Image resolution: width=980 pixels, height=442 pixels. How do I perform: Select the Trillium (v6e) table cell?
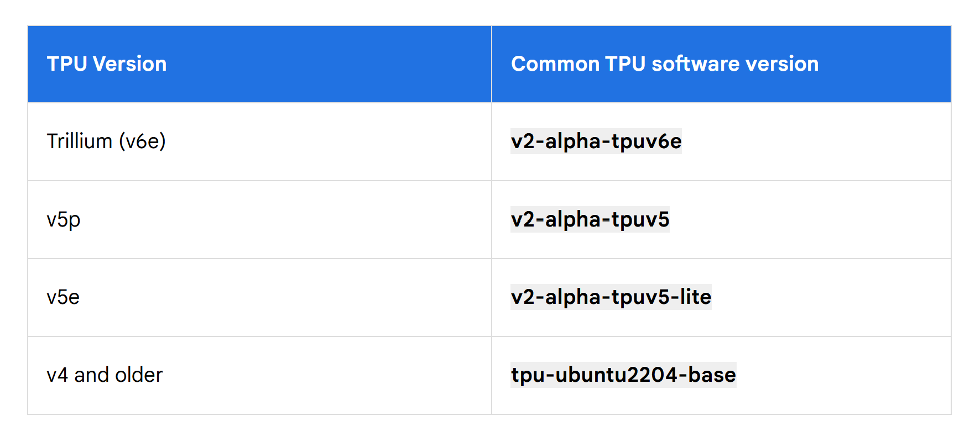259,142
